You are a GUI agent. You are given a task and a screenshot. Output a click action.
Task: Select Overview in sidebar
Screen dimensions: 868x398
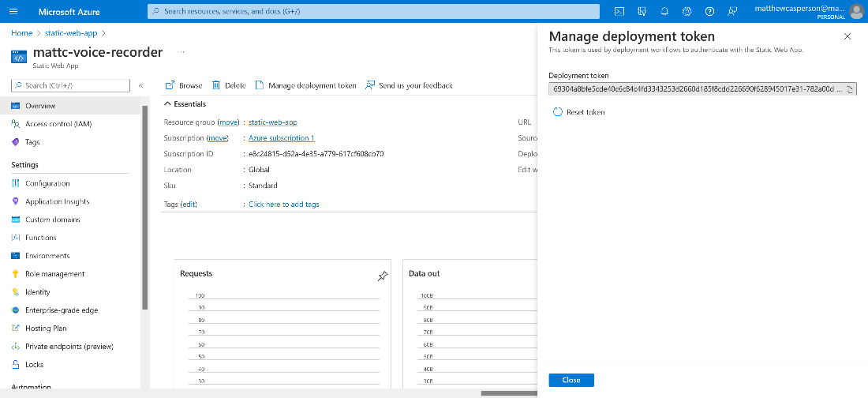71,106
